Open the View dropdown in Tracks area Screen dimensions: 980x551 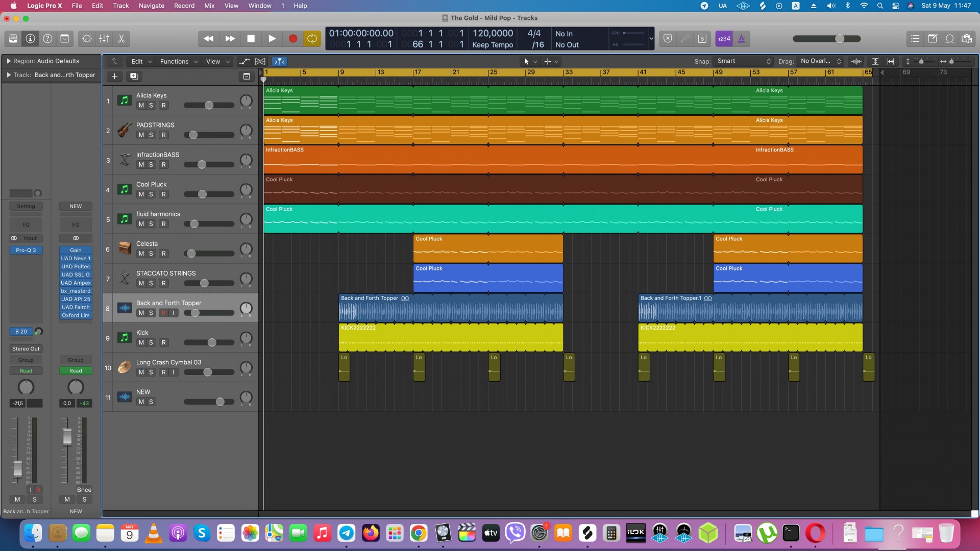tap(218, 62)
